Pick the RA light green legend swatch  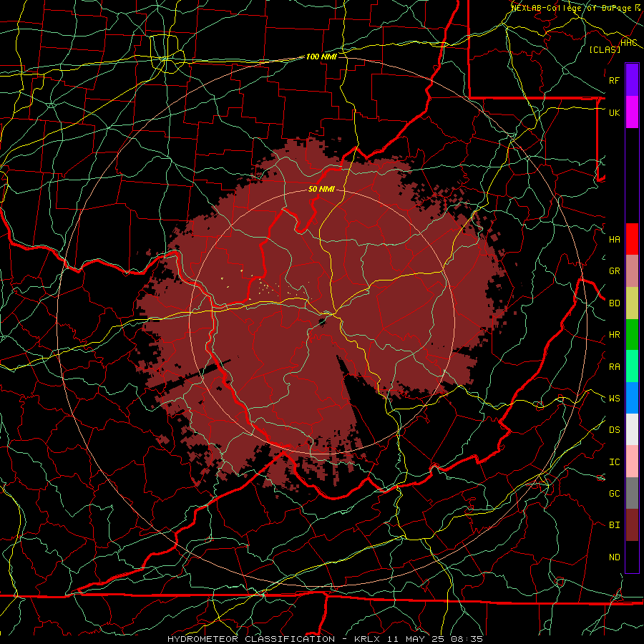pyautogui.click(x=632, y=366)
